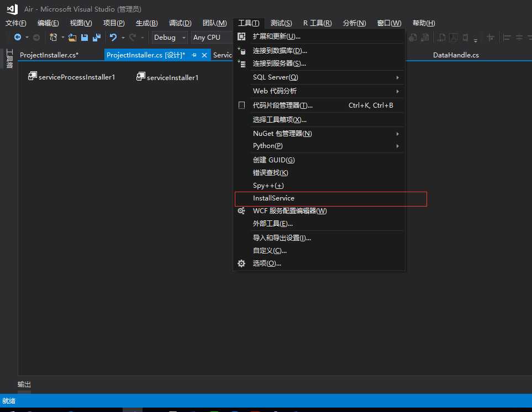Click the New Project toolbar icon
The height and width of the screenshot is (412, 532).
[x=53, y=38]
